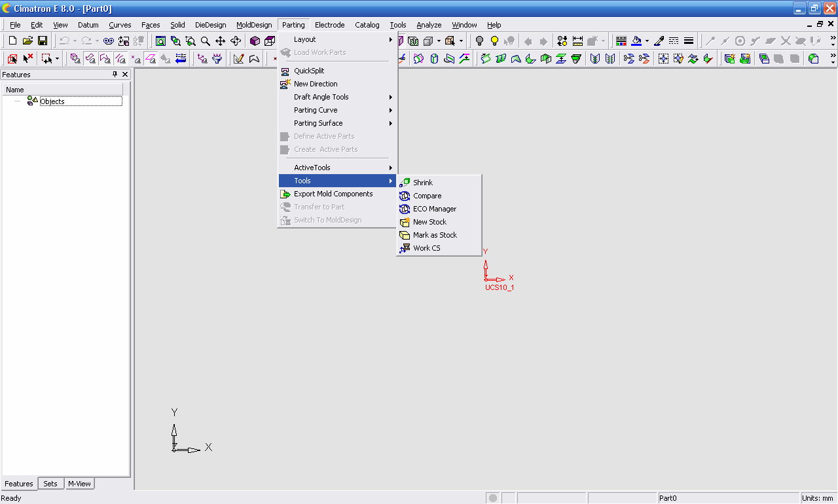Activate the Rotate view tool
This screenshot has width=838, height=504.
(x=236, y=41)
